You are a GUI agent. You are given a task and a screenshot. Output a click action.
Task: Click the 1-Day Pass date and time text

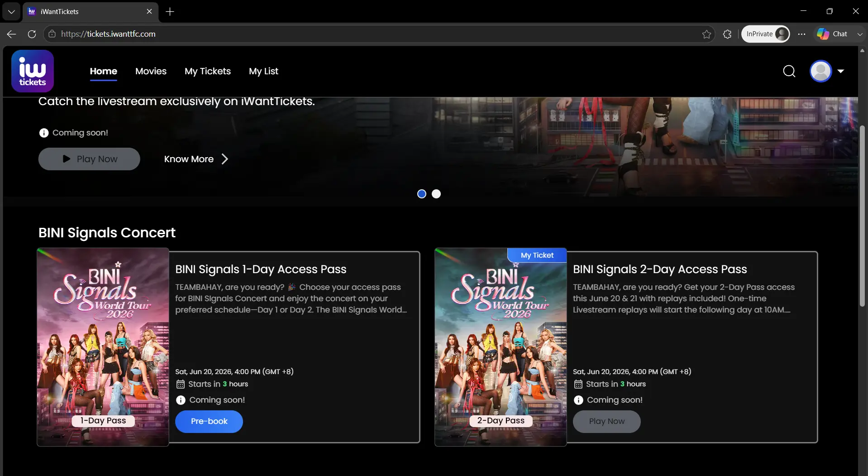[x=234, y=371]
